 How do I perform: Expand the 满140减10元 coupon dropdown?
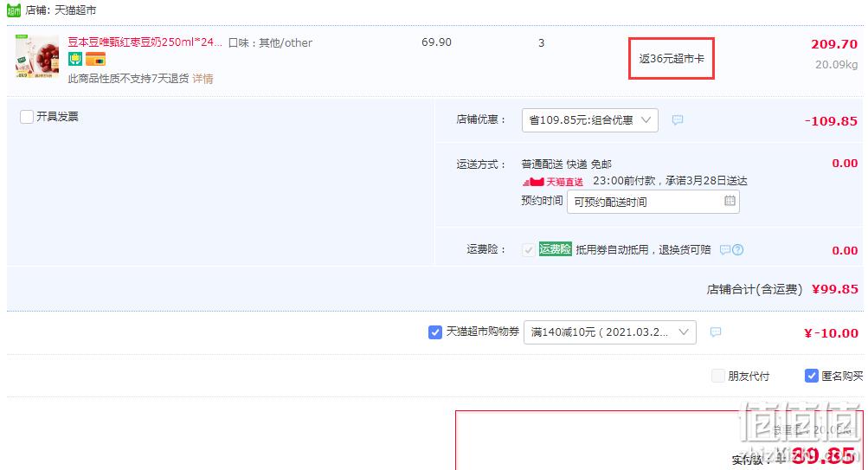coord(609,332)
